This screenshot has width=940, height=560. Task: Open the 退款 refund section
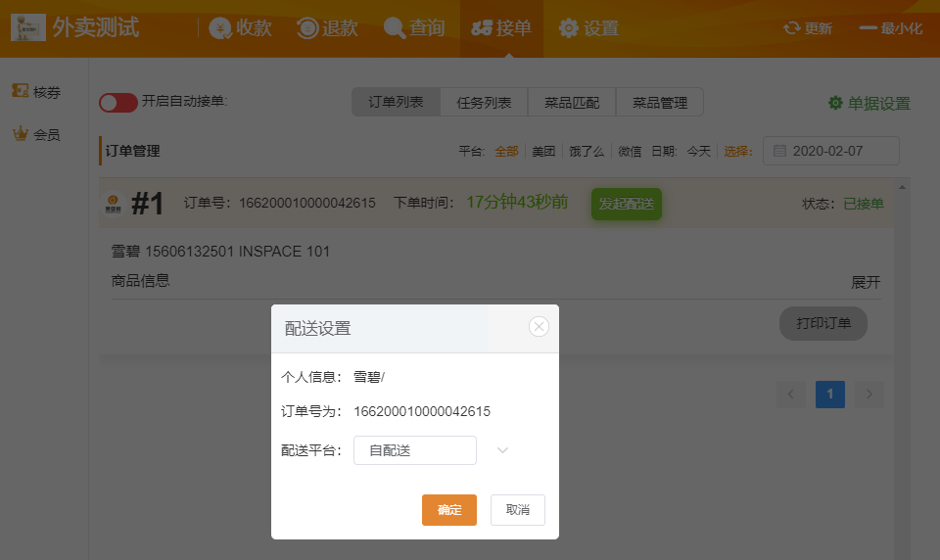click(x=307, y=28)
